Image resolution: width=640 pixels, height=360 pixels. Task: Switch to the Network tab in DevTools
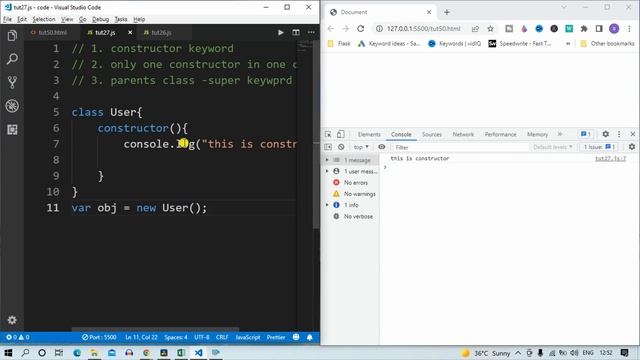pos(463,134)
